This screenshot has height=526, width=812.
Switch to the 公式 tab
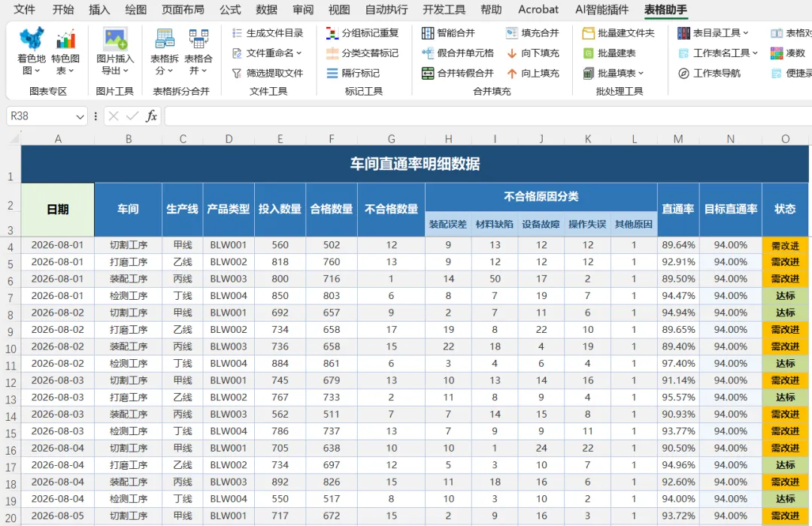click(x=230, y=10)
